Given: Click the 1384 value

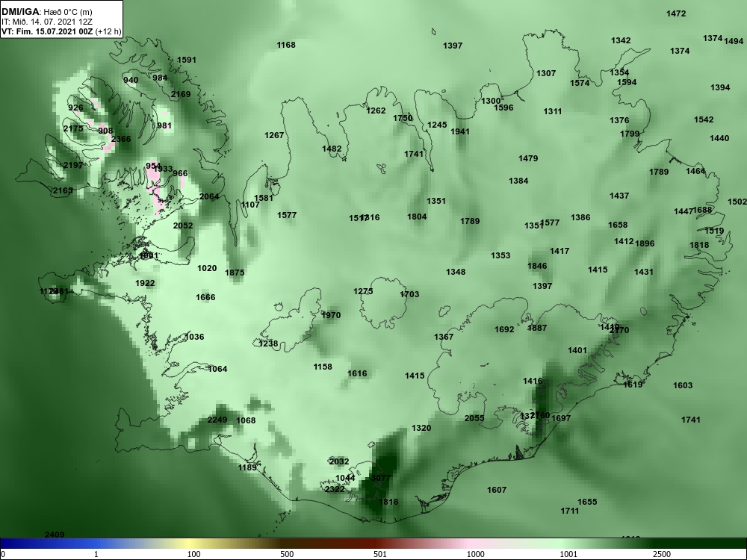Looking at the screenshot, I should pyautogui.click(x=518, y=181).
